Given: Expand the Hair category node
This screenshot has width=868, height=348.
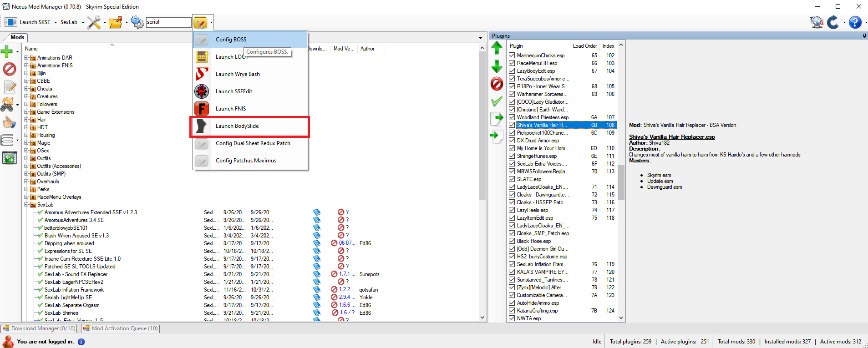Looking at the screenshot, I should 26,120.
